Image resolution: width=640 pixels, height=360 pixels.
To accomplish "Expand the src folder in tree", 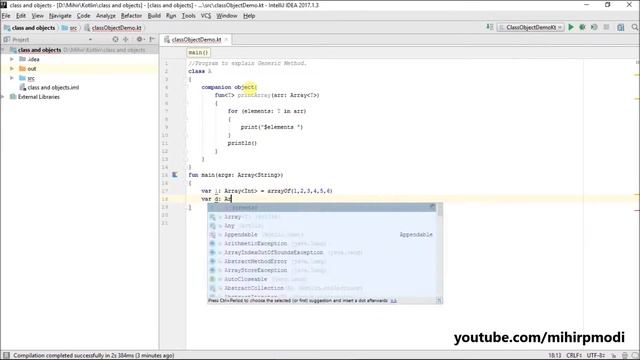I will (x=12, y=78).
